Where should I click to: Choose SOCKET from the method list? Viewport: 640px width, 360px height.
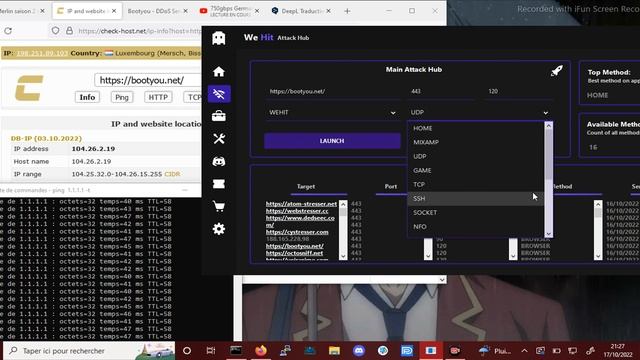(x=476, y=213)
